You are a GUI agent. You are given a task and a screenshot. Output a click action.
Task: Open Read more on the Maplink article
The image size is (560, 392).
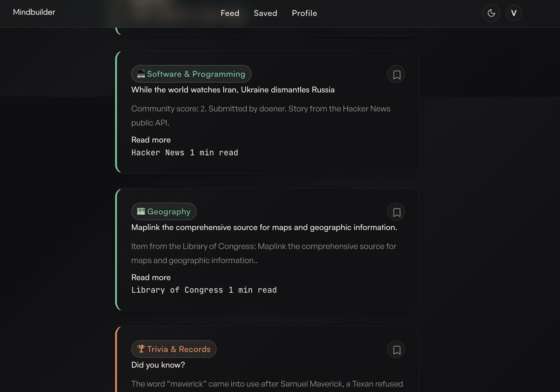click(x=151, y=277)
